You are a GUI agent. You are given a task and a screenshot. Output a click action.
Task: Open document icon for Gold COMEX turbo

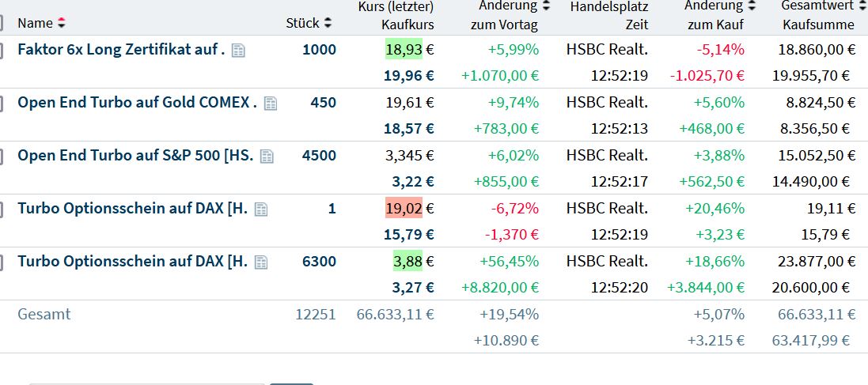271,104
